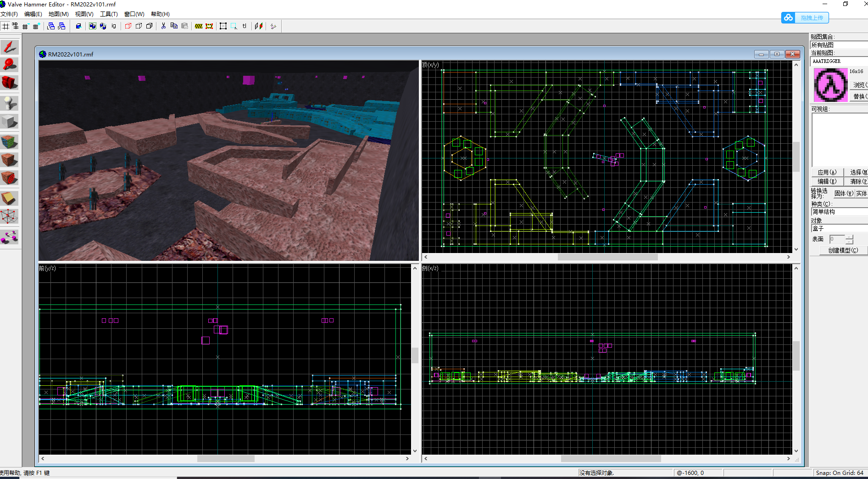The image size is (868, 479).
Task: Click the 表面 faces number field
Action: [837, 239]
